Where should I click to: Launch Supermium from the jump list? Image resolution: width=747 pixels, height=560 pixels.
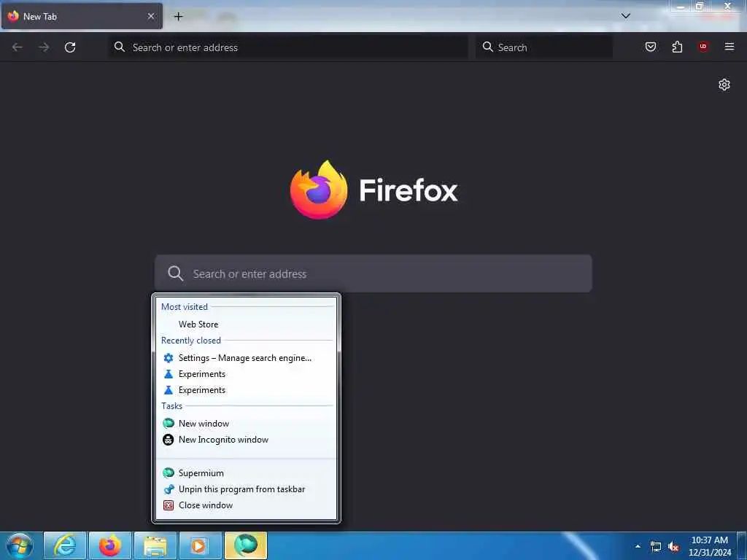coord(247,472)
